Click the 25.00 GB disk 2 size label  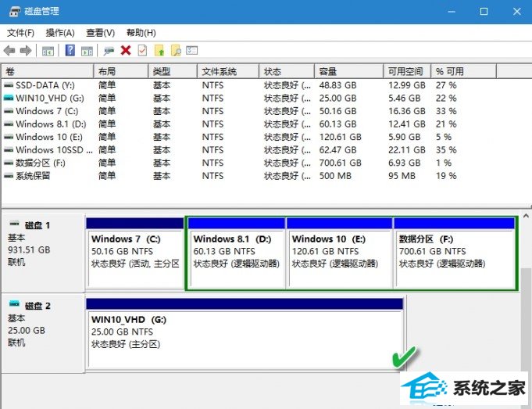click(27, 330)
